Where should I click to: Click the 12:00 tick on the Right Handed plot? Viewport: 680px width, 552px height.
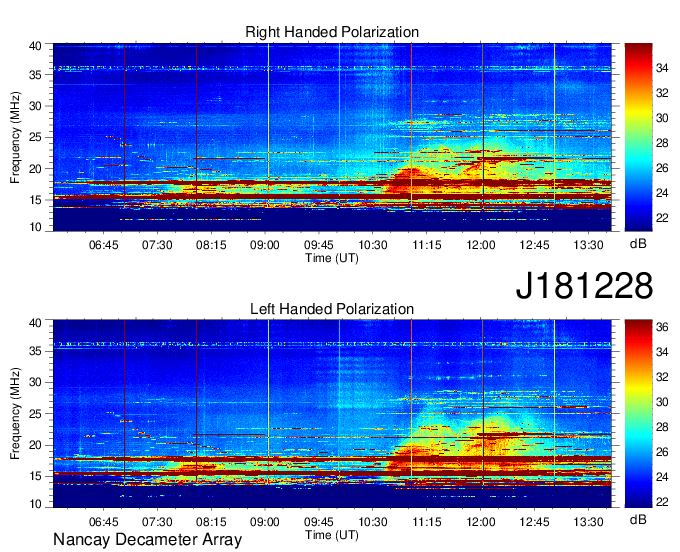[481, 245]
